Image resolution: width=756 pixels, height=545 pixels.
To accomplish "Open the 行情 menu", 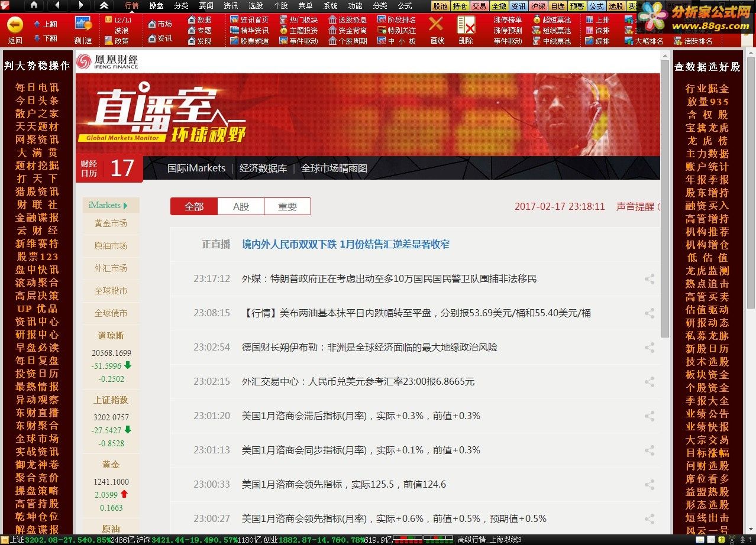I will pos(131,6).
